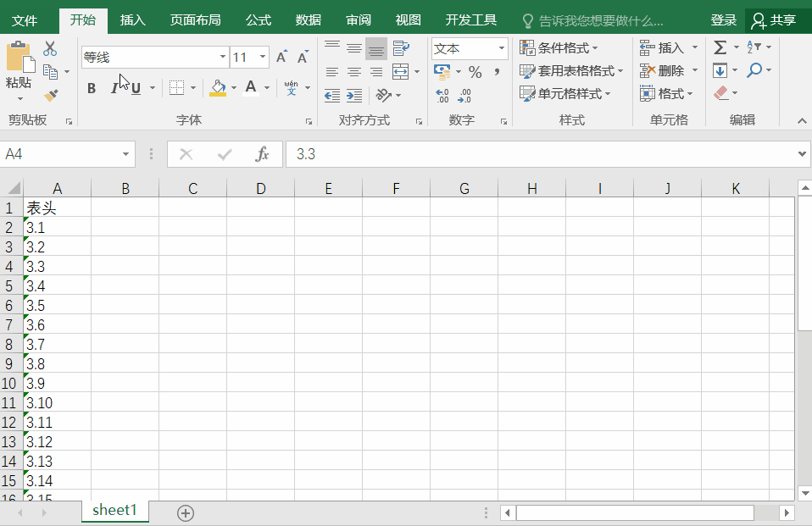Click the Cut scissors icon
Viewport: 812px width, 526px height.
pos(50,48)
